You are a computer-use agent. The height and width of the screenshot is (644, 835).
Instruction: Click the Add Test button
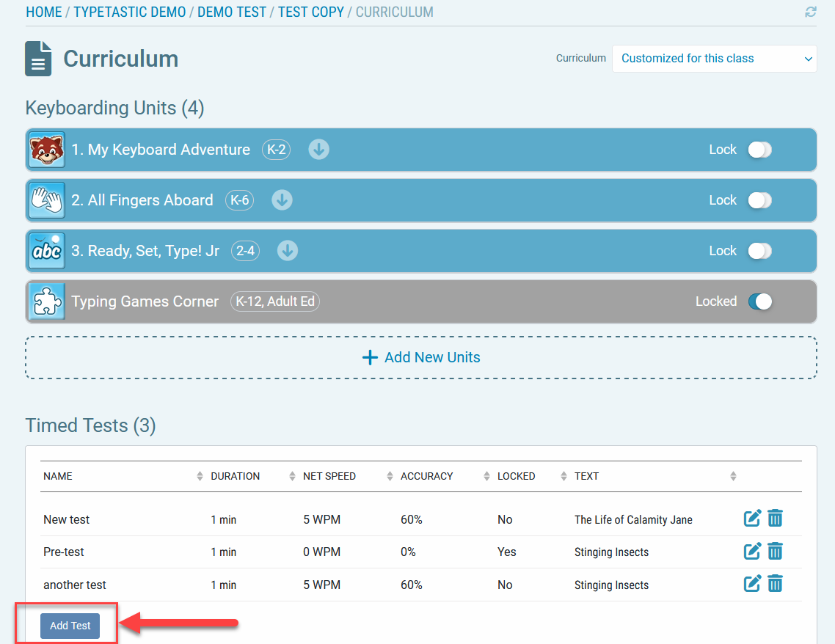click(70, 626)
